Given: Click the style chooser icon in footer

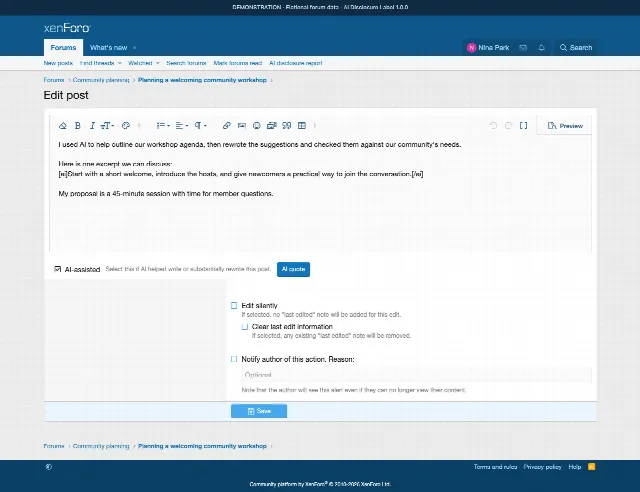Looking at the screenshot, I should (x=49, y=467).
